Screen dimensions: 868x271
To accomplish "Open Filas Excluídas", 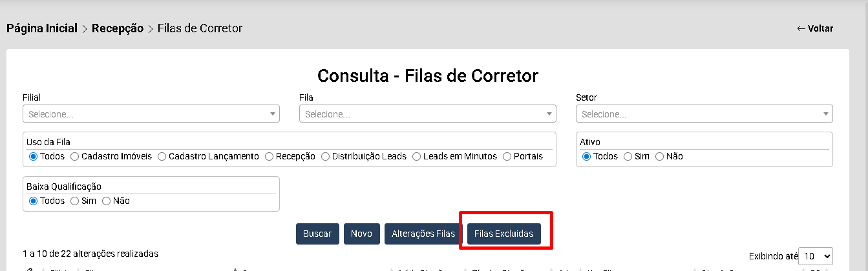I will pos(503,234).
